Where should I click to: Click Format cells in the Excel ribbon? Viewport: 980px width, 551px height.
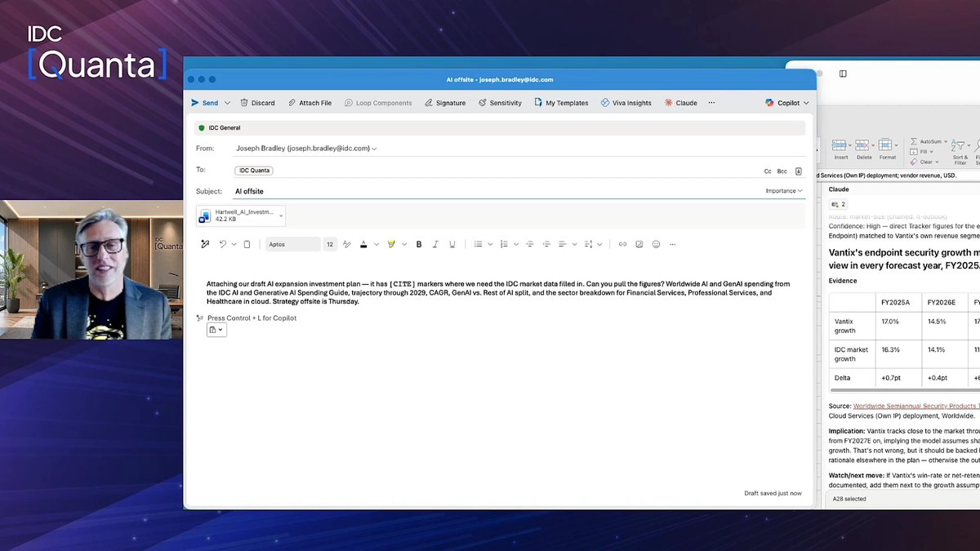pyautogui.click(x=888, y=149)
